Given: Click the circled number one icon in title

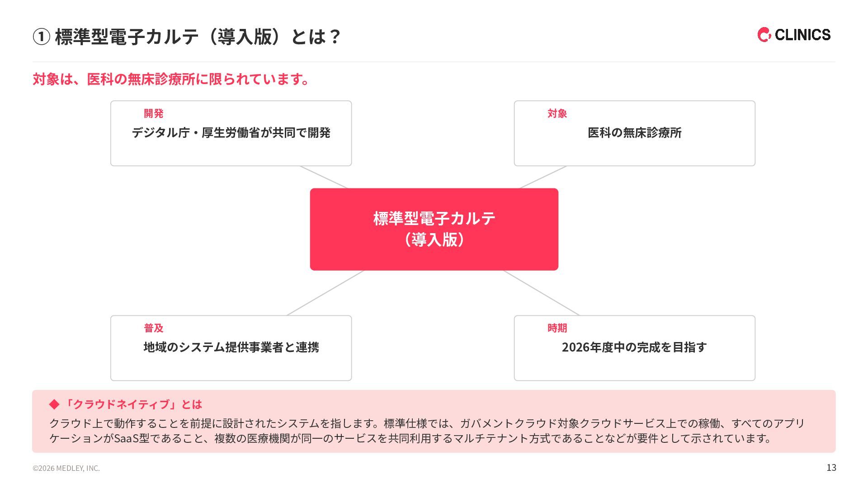Looking at the screenshot, I should [x=41, y=37].
